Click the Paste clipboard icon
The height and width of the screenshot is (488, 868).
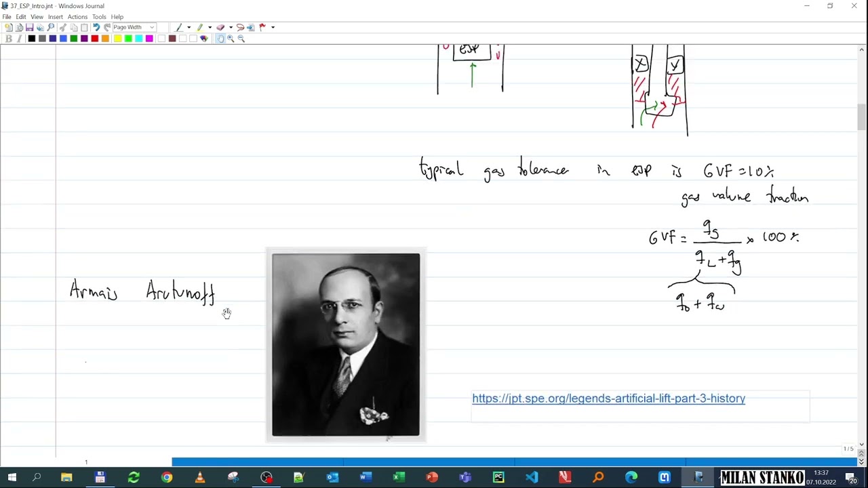point(84,27)
